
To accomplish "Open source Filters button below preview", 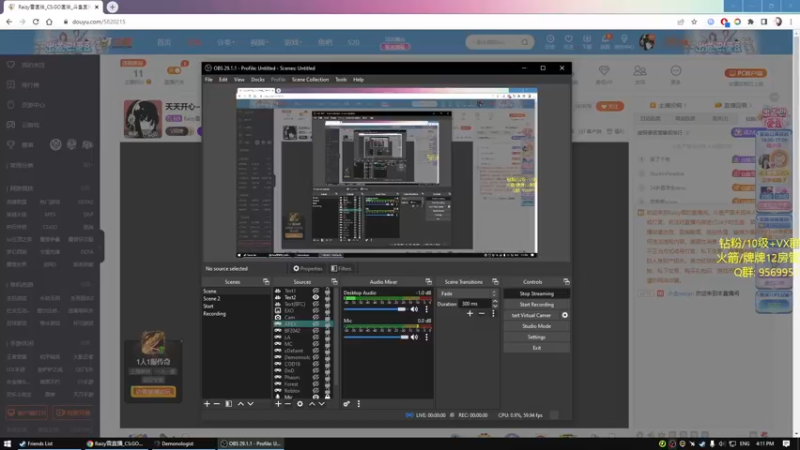I will coord(341,268).
